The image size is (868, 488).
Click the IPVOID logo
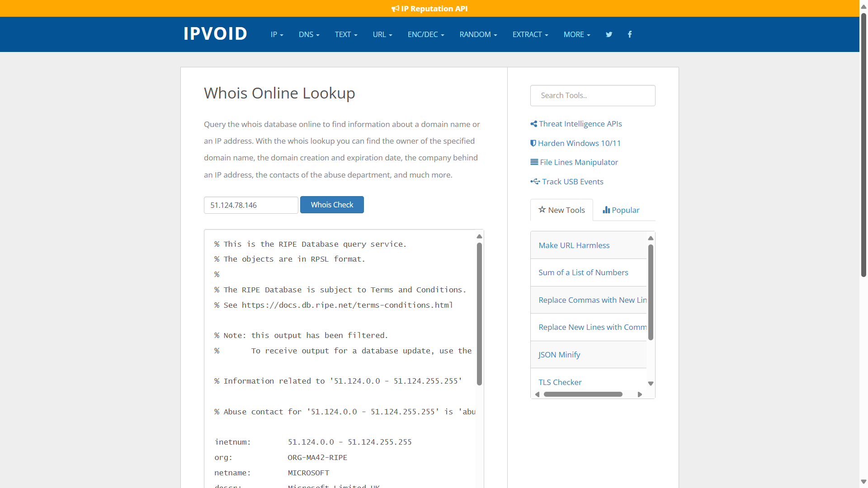(x=215, y=34)
